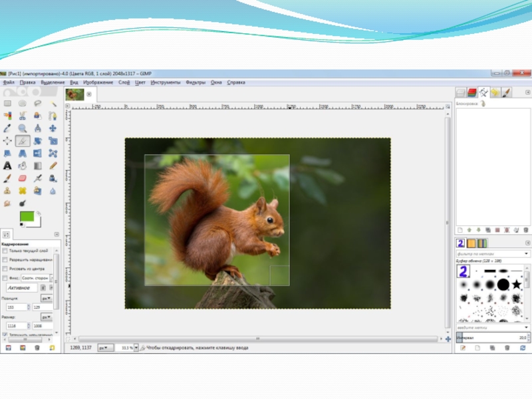Screen dimensions: 532x399
Task: Open the Изображение menu
Action: click(97, 82)
